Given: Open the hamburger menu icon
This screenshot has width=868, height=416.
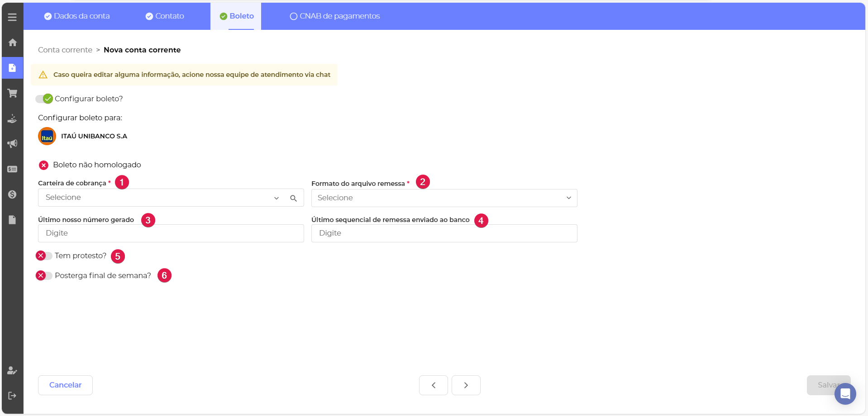Looking at the screenshot, I should point(12,17).
